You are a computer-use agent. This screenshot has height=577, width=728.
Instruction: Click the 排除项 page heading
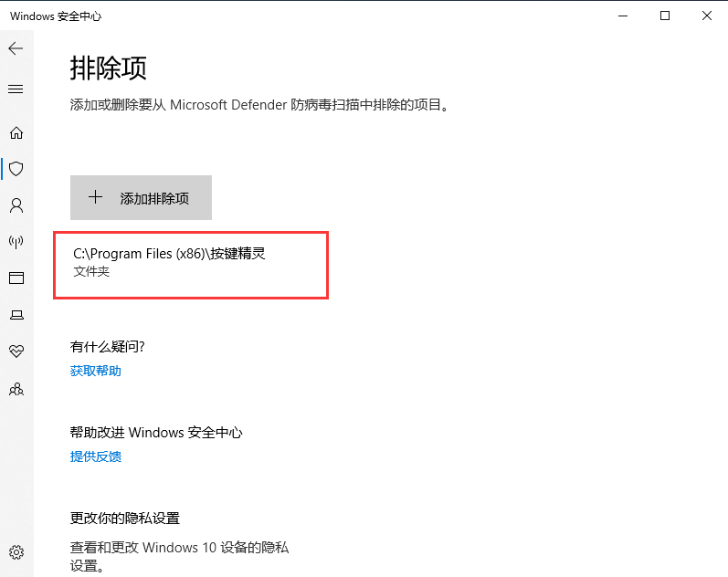pyautogui.click(x=108, y=68)
